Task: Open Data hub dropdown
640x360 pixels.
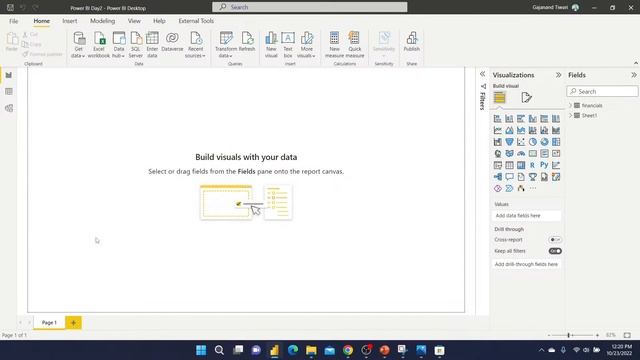Action: pos(118,45)
